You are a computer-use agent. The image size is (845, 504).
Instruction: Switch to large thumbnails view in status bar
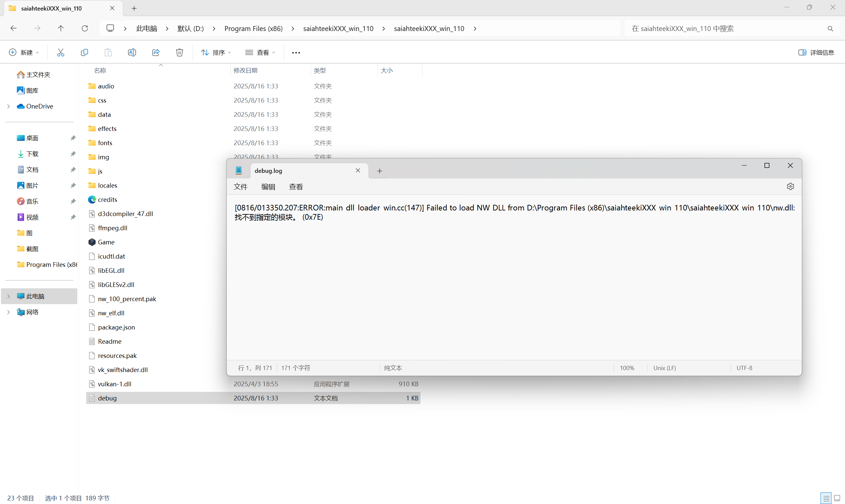coord(837,498)
